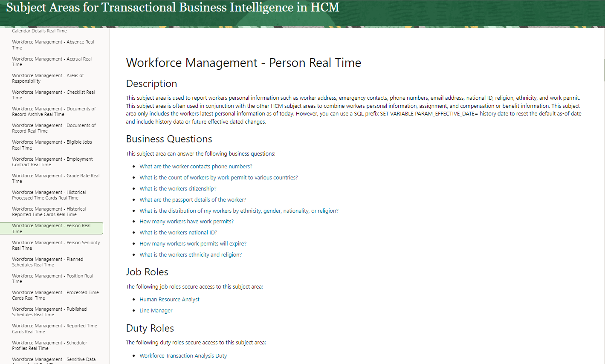
Task: Follow the Human Resource Analyst role link
Action: tap(169, 299)
